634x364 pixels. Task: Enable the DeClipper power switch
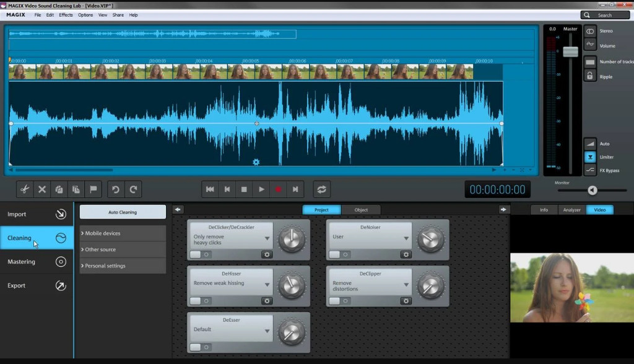pos(340,301)
